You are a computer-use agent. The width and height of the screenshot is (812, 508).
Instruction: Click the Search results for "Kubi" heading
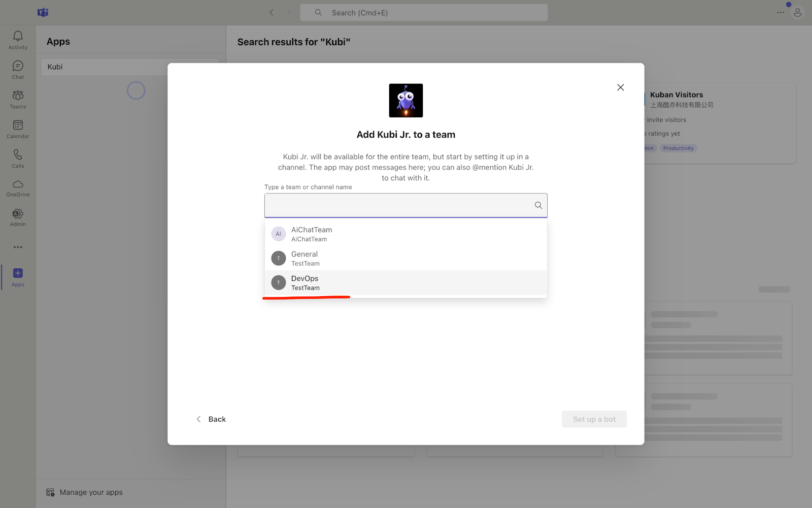click(x=294, y=42)
